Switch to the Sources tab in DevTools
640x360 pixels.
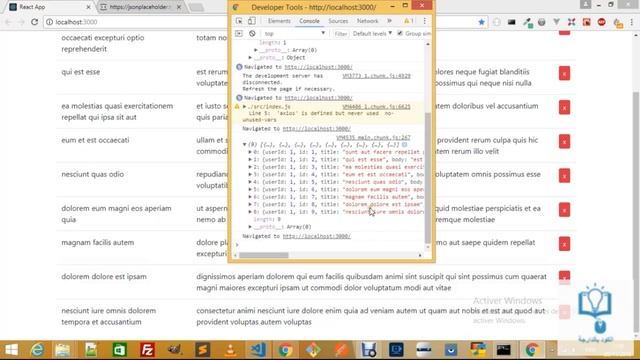point(338,21)
